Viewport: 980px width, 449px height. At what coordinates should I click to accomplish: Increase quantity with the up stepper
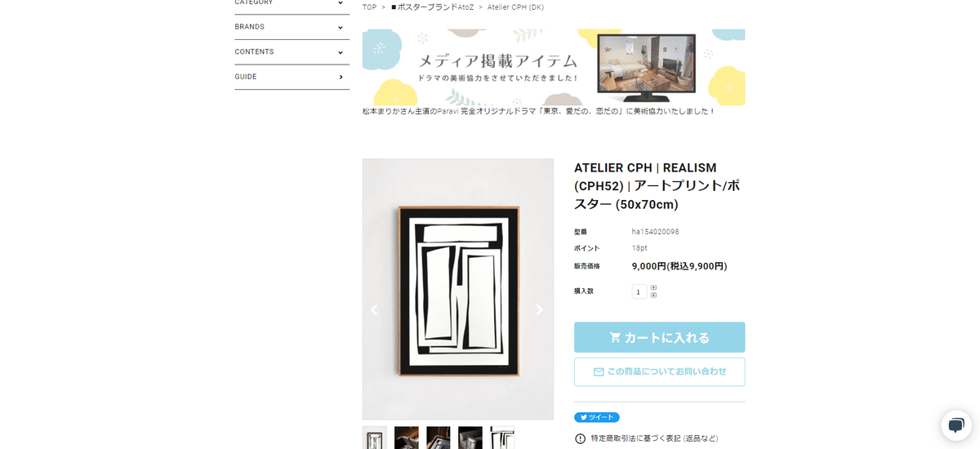[653, 287]
